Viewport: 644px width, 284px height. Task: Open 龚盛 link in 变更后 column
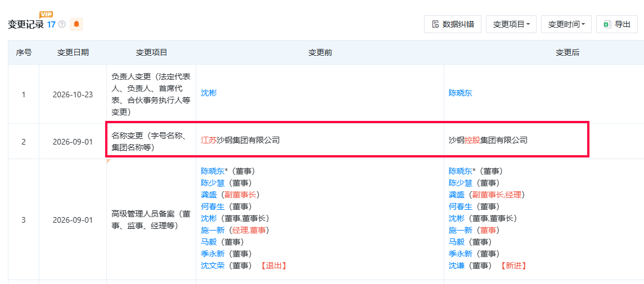tap(457, 195)
